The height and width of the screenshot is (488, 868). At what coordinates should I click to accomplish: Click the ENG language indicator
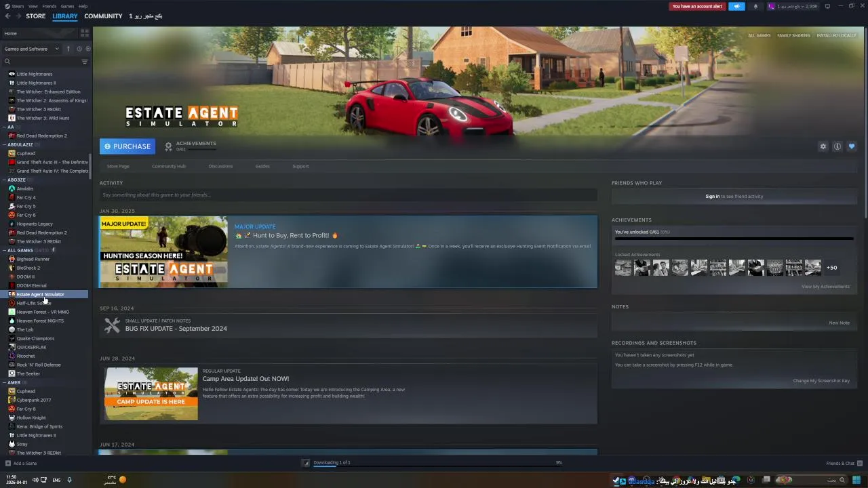tap(56, 480)
